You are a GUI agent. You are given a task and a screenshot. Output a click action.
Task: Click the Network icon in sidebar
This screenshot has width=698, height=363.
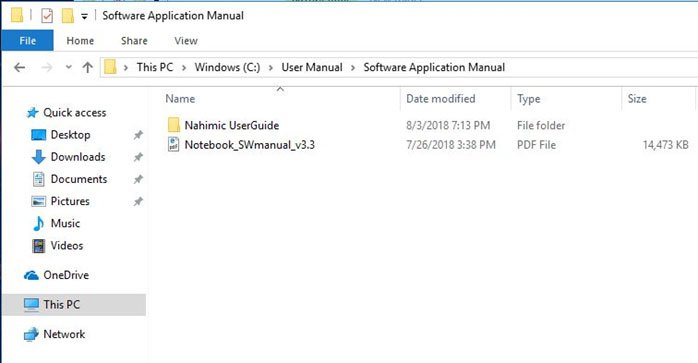click(x=31, y=334)
